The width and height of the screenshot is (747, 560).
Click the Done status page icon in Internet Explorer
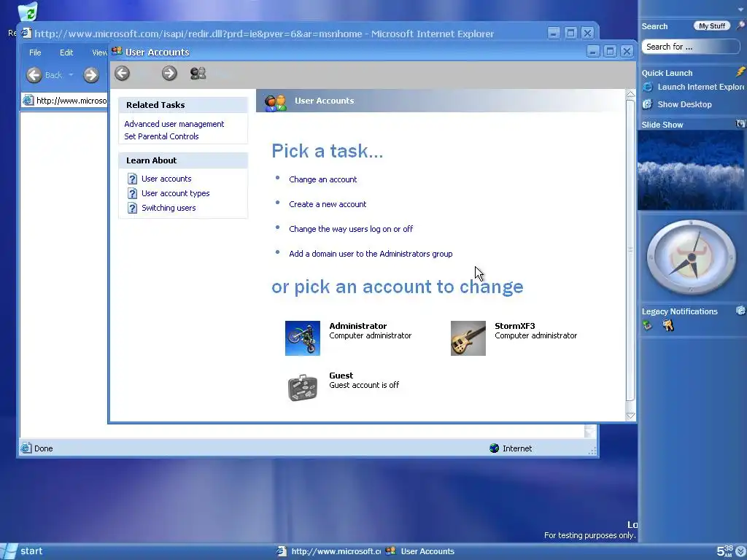click(x=26, y=448)
